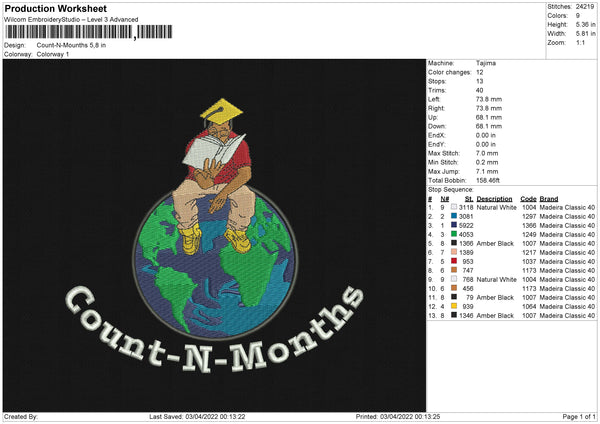The height and width of the screenshot is (424, 600).
Task: Click the 'Description' column header
Action: tap(494, 199)
